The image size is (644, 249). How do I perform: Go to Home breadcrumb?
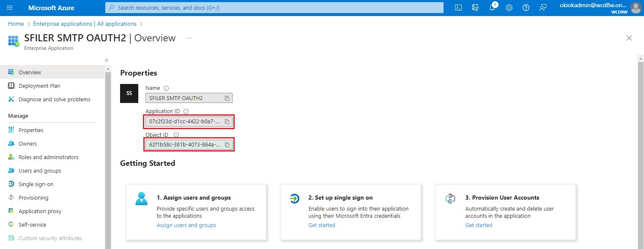coord(16,24)
